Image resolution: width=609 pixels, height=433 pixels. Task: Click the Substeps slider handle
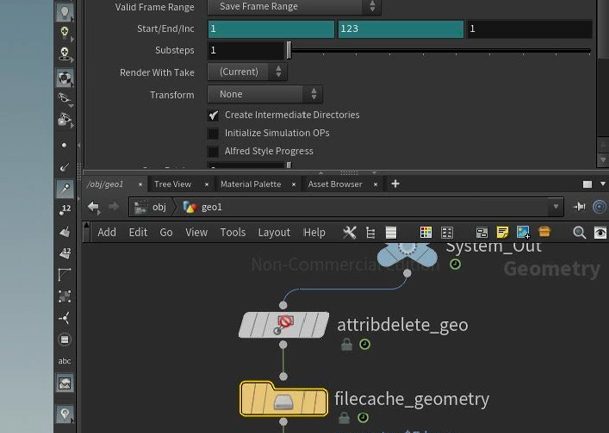pos(289,50)
